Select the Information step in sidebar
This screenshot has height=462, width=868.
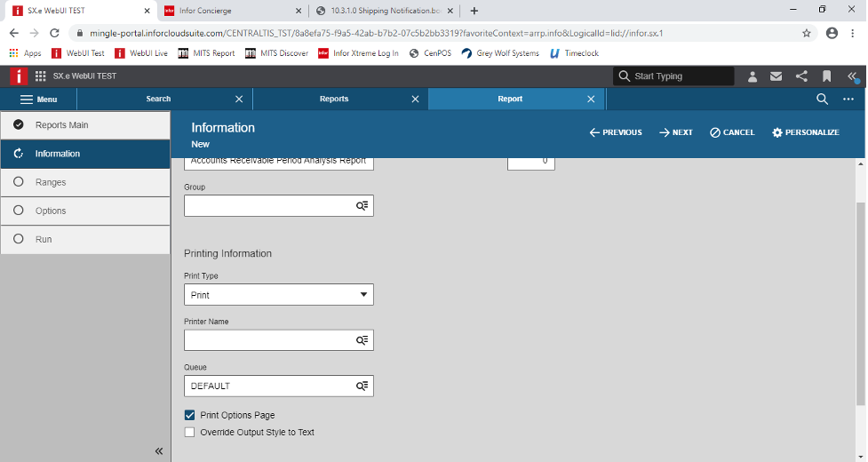point(85,154)
